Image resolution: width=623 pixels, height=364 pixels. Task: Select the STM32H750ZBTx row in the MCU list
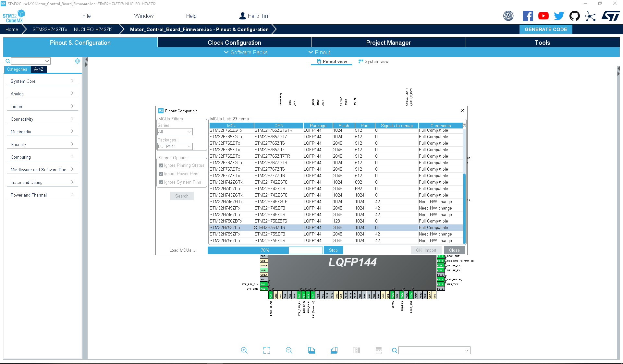336,221
